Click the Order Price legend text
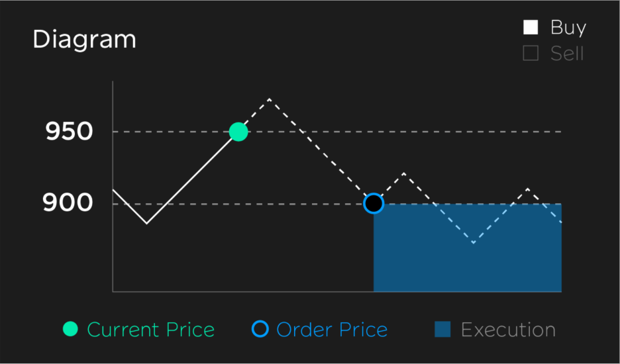The image size is (620, 364). [x=332, y=330]
